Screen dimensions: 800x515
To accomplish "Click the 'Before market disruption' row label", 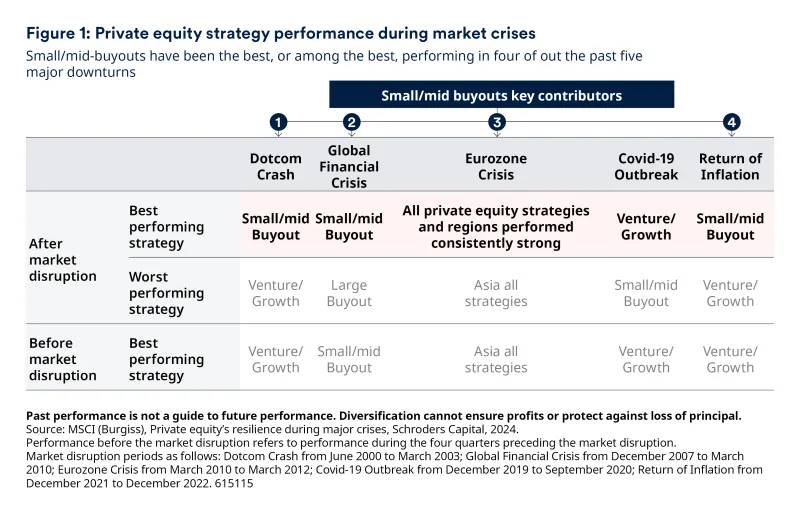I will [x=63, y=359].
